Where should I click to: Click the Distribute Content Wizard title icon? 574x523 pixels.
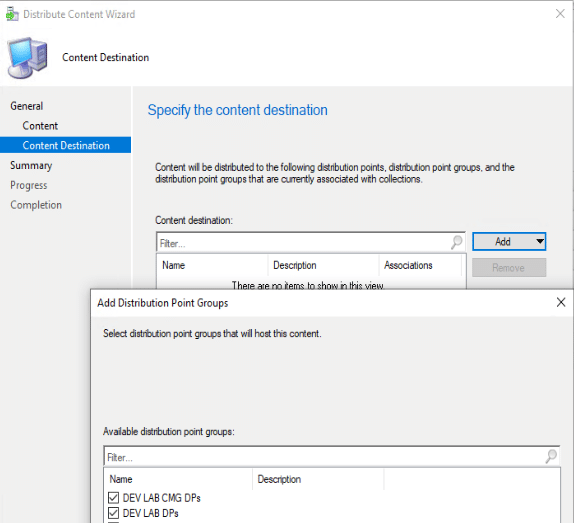pos(12,14)
